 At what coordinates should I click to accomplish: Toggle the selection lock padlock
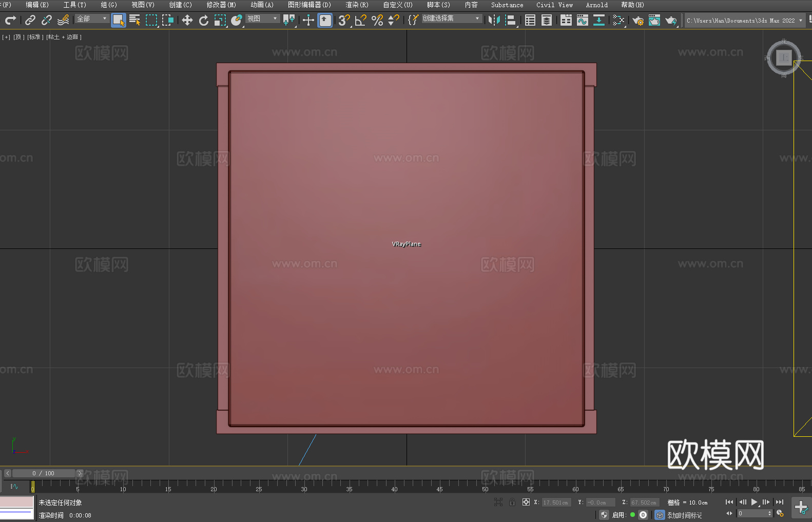tap(512, 502)
